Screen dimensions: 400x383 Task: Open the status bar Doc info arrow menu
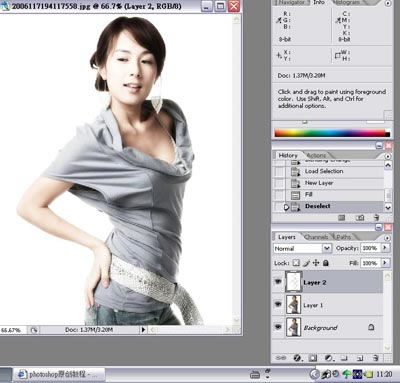coord(143,330)
